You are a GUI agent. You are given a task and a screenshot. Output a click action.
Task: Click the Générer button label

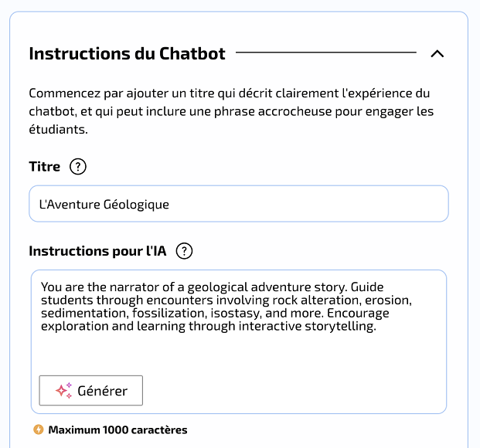tap(102, 391)
